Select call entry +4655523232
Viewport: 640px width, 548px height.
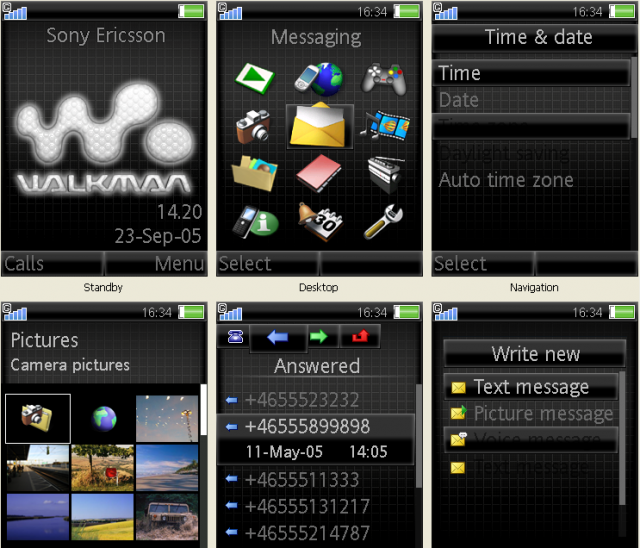pyautogui.click(x=316, y=400)
